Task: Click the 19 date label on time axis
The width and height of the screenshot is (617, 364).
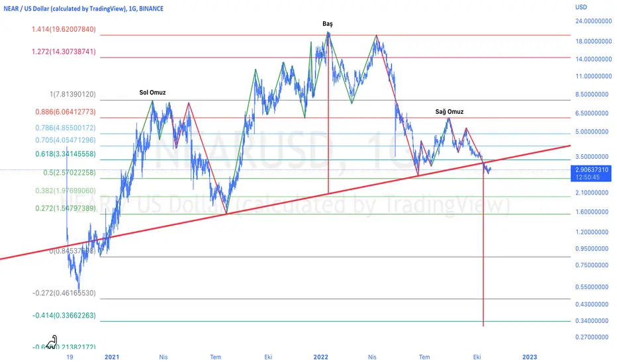Action: (70, 357)
